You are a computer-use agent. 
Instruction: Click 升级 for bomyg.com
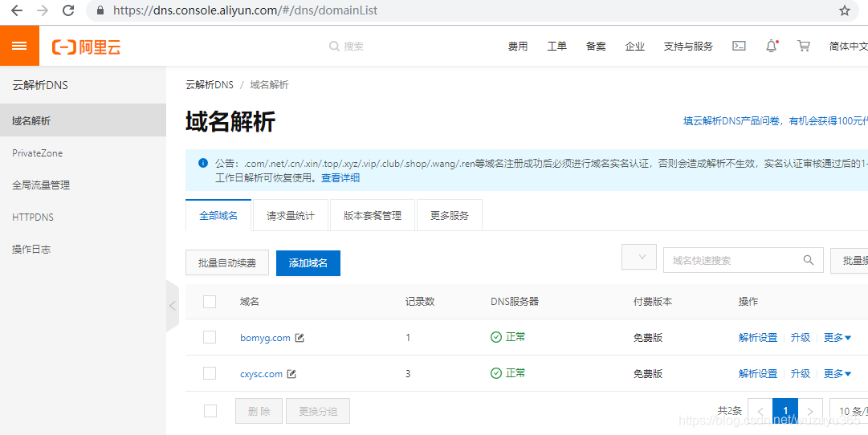point(801,338)
